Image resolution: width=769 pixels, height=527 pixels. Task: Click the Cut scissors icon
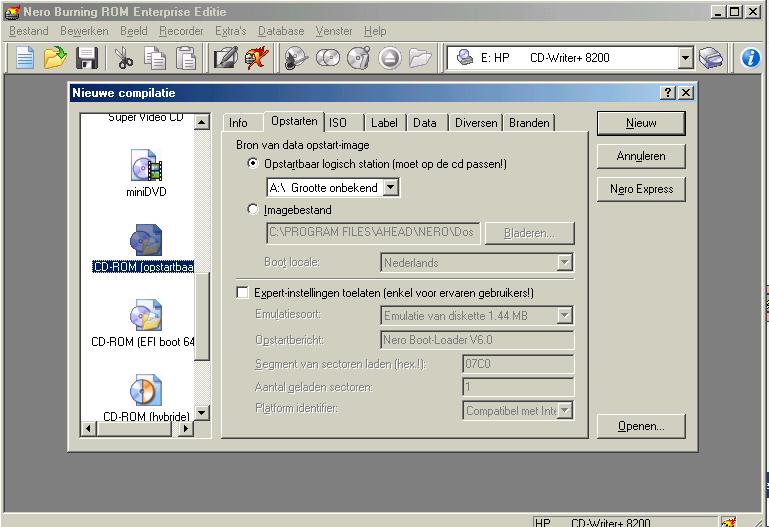click(x=124, y=57)
